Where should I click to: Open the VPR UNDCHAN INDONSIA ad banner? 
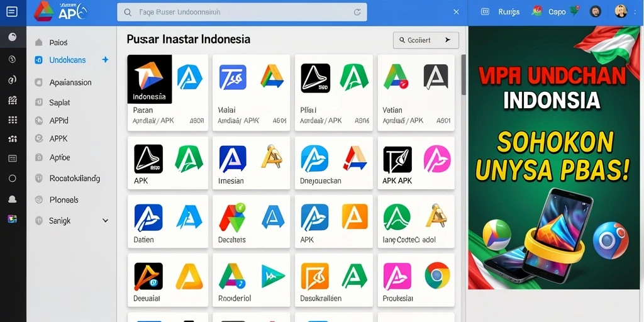click(555, 158)
